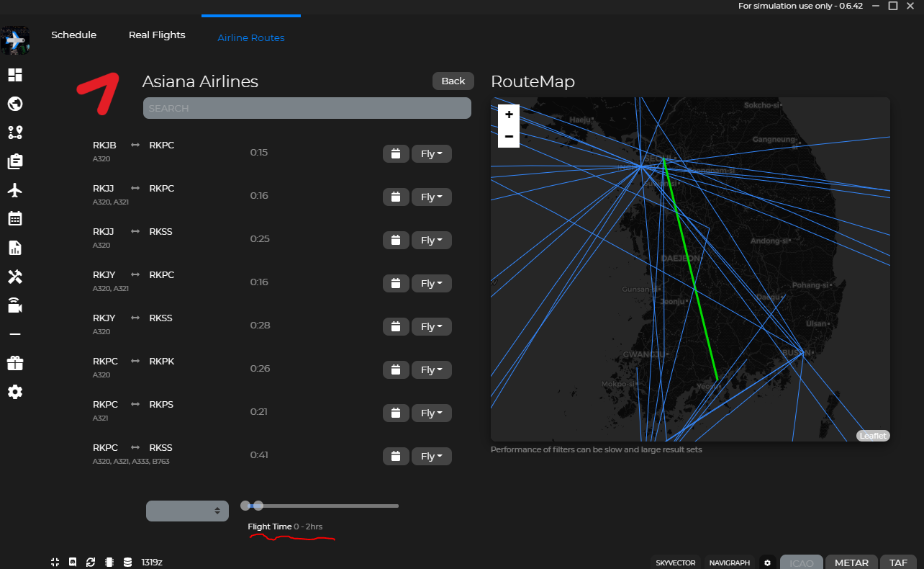Select the ICAO weather tab
Image resolution: width=924 pixels, height=569 pixels.
pyautogui.click(x=802, y=563)
